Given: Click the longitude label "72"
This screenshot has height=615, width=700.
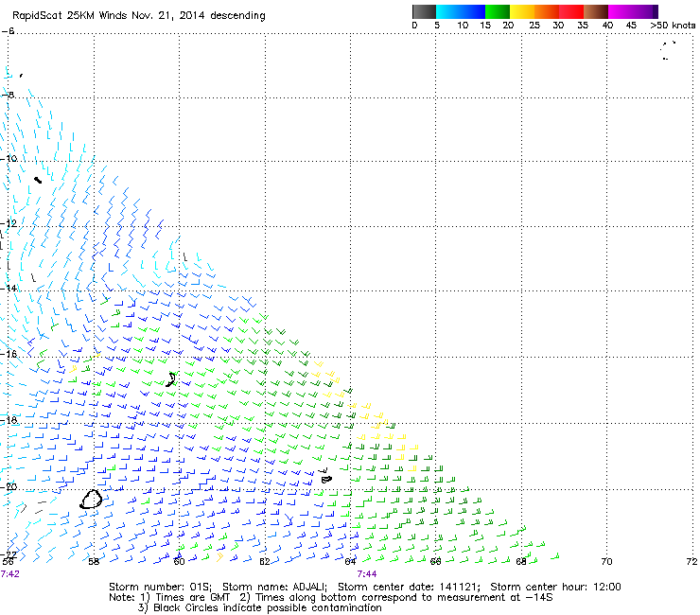Looking at the screenshot, I should point(692,561).
